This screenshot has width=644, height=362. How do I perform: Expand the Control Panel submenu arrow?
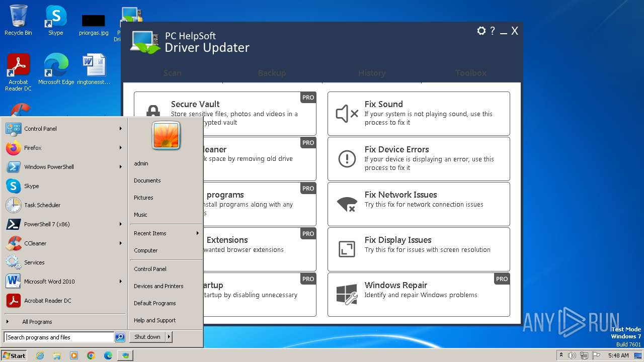(x=121, y=129)
